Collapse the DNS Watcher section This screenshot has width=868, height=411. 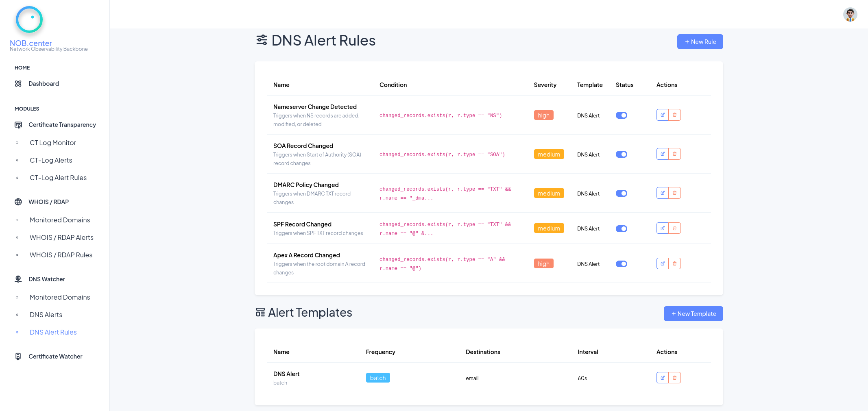pos(46,279)
